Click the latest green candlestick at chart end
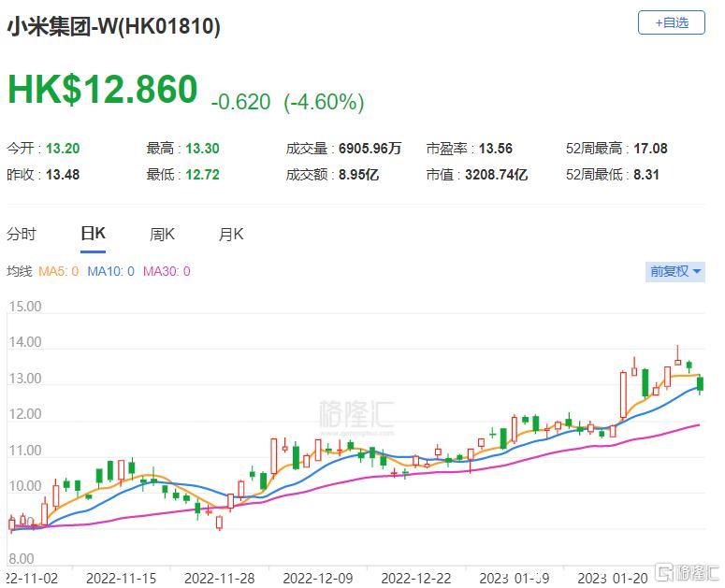Screen dimensions: 725x588 [x=700, y=384]
